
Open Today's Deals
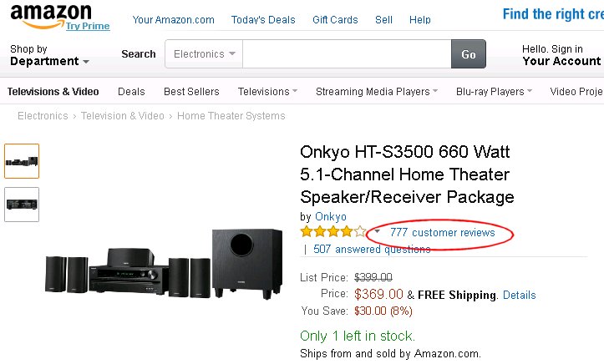pos(263,20)
